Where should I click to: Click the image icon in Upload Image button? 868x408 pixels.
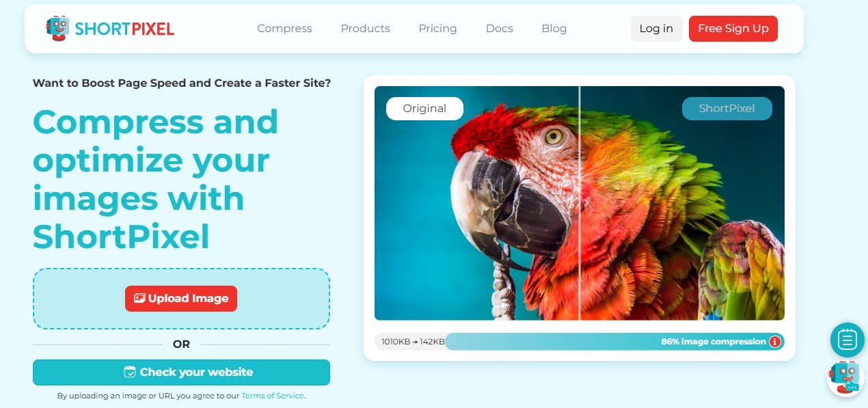(x=139, y=299)
